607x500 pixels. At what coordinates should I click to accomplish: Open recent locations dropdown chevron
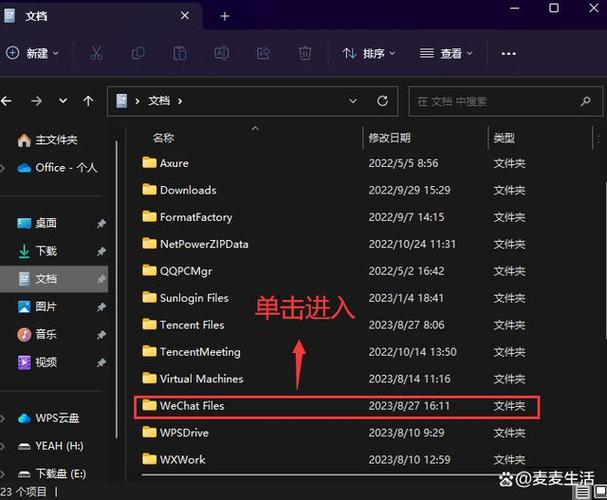63,101
